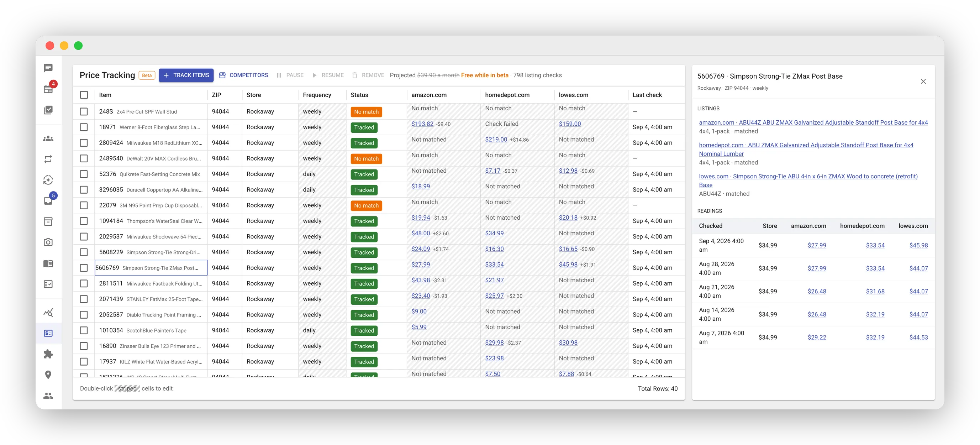Image resolution: width=980 pixels, height=445 pixels.
Task: Open the archive box sidebar icon
Action: coord(48,221)
